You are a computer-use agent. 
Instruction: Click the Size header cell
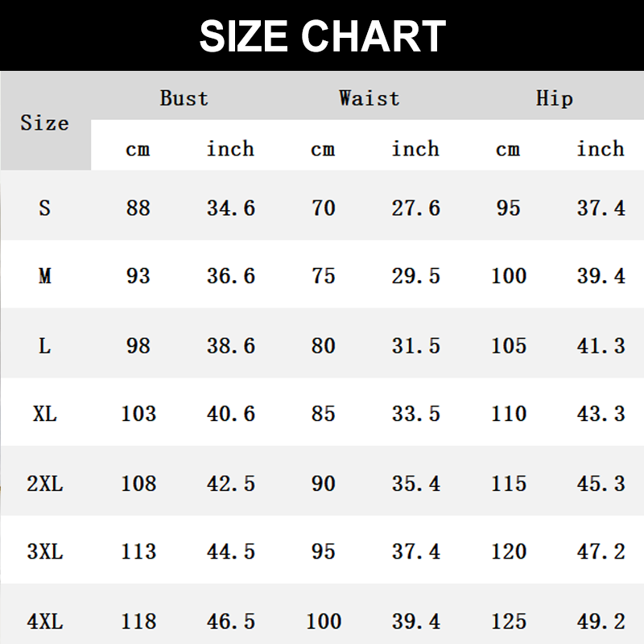[44, 123]
